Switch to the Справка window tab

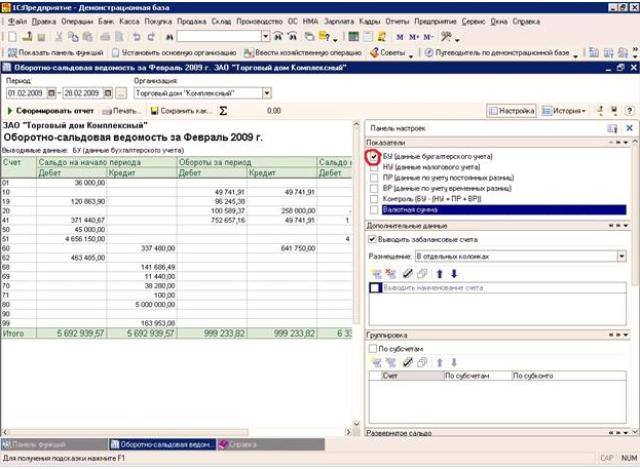click(271, 444)
